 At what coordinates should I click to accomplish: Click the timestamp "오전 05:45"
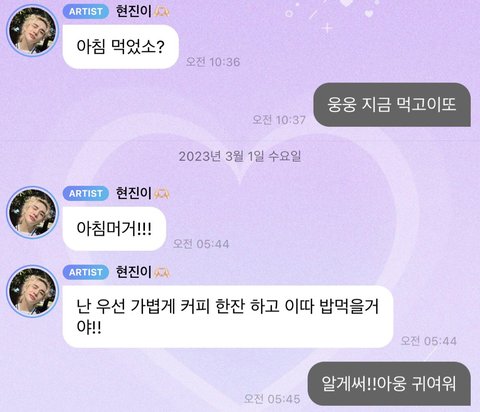[272, 399]
